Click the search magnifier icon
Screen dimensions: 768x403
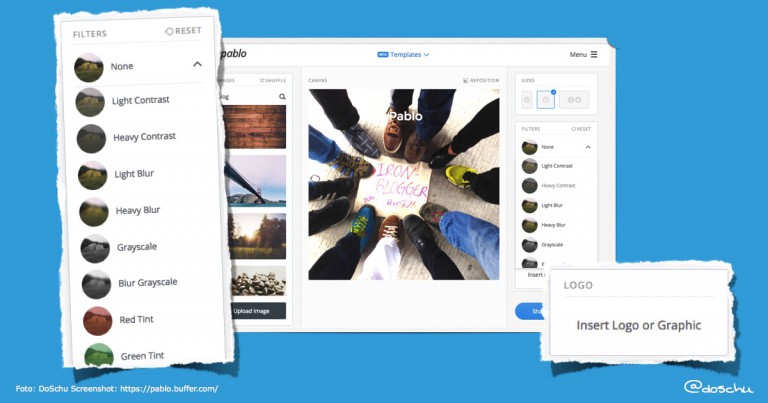282,96
